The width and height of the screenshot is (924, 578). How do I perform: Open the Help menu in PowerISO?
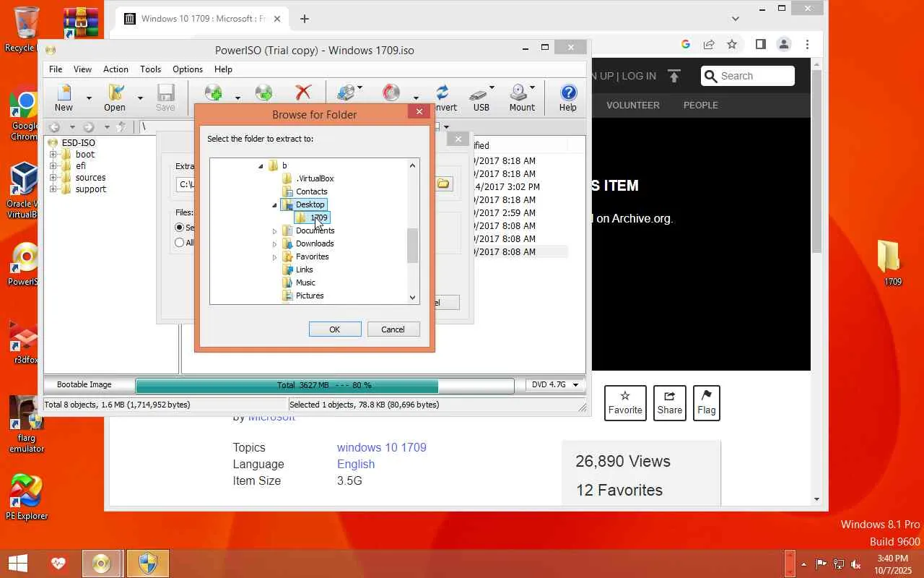click(x=223, y=69)
